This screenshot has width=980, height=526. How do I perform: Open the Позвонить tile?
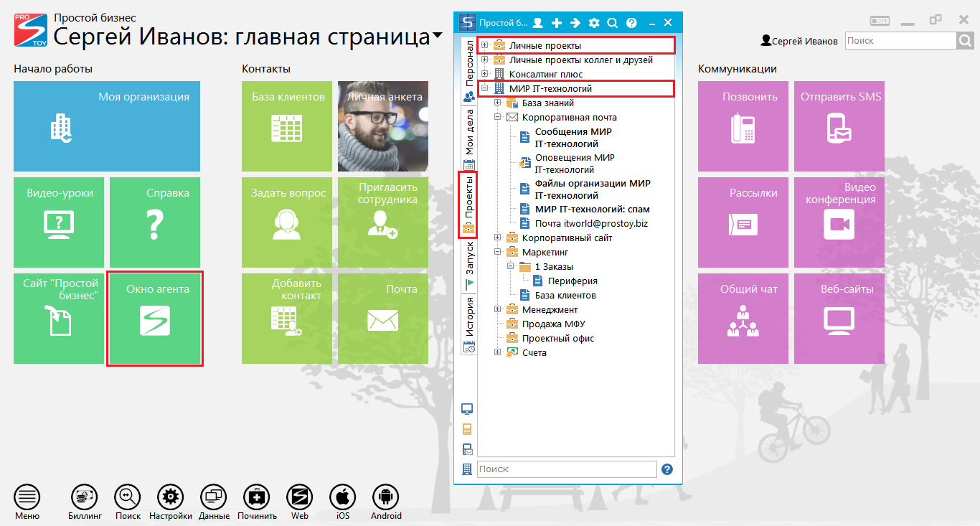743,126
